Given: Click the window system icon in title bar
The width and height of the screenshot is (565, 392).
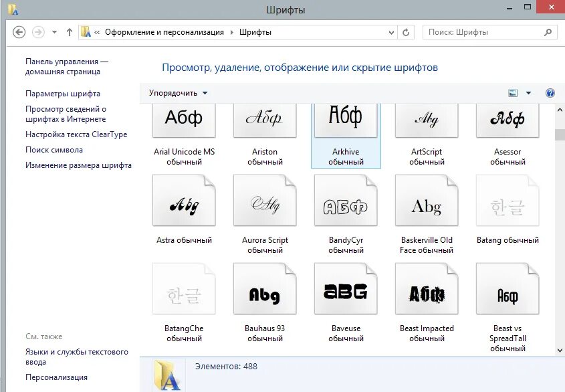Looking at the screenshot, I should [13, 9].
